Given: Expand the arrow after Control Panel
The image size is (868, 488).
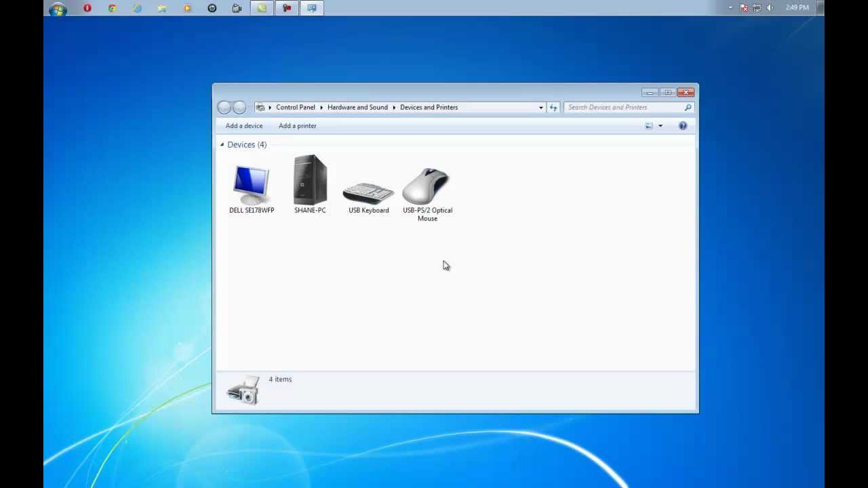Looking at the screenshot, I should click(x=321, y=107).
